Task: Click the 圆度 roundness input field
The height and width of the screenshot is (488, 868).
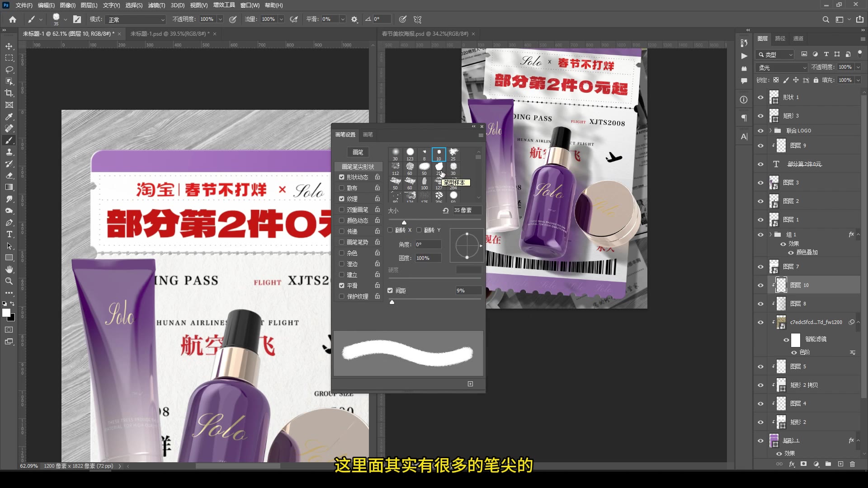Action: click(x=428, y=258)
